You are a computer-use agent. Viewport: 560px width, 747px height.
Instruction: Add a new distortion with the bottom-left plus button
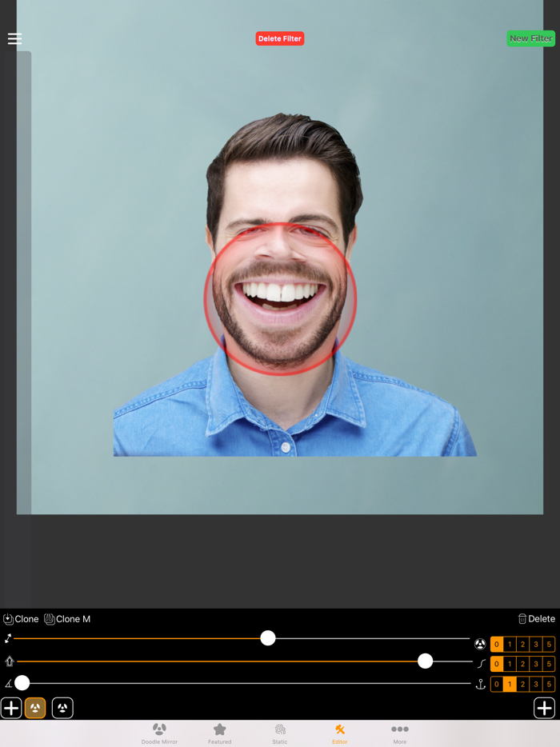[x=11, y=708]
